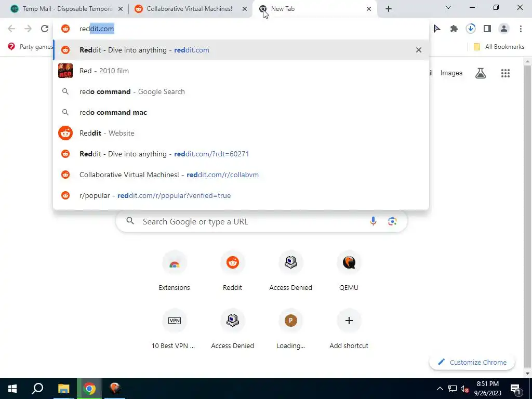Open the Loading... shortcut tile

click(x=291, y=329)
